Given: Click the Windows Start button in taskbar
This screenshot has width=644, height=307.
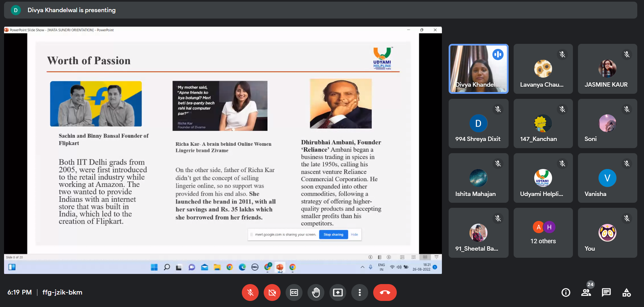Looking at the screenshot, I should pos(154,267).
